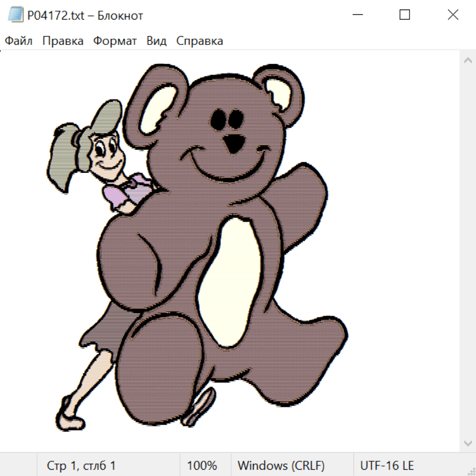Close the P04172.txt Notepad window
This screenshot has width=476, height=476.
point(453,15)
